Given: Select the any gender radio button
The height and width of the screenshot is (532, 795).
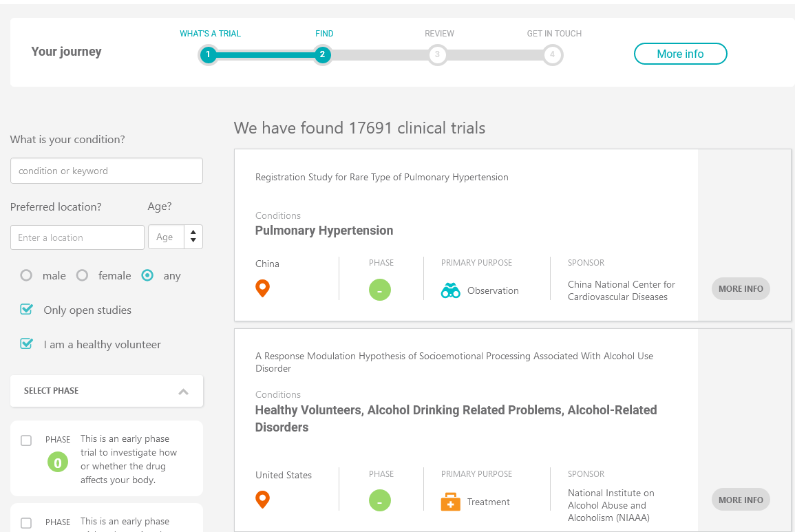Looking at the screenshot, I should pyautogui.click(x=147, y=275).
